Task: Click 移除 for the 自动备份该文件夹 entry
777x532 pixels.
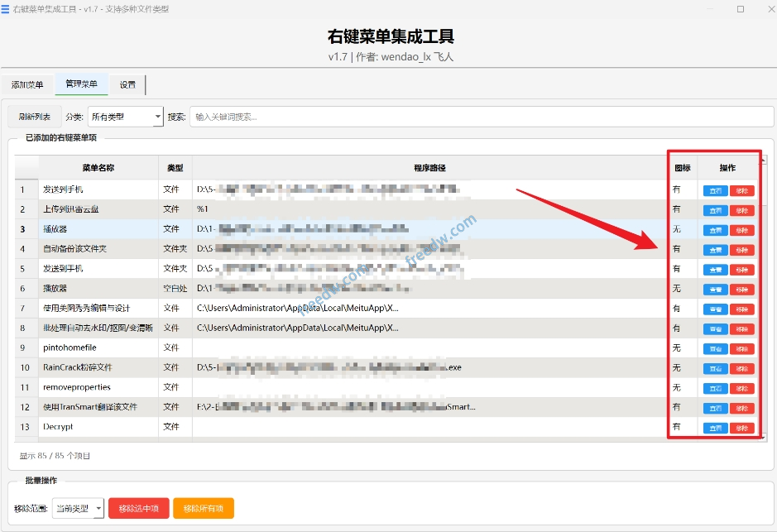Action: click(741, 249)
